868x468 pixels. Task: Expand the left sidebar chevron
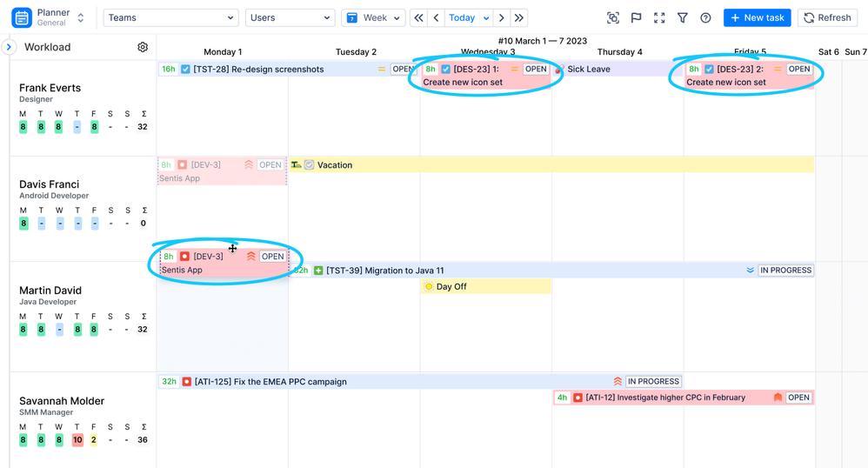[x=9, y=47]
